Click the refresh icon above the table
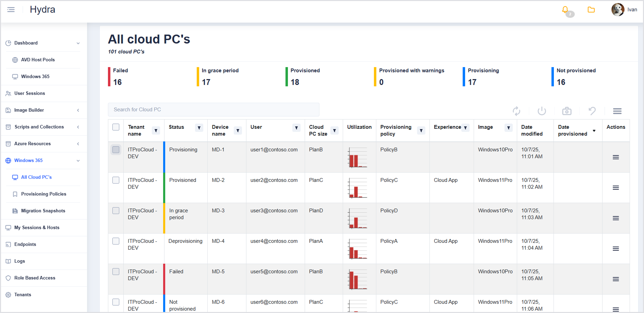 pos(517,111)
